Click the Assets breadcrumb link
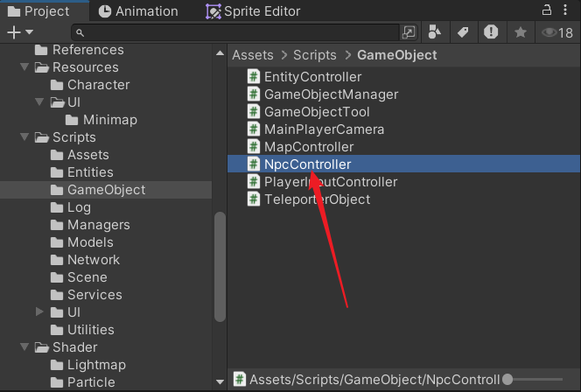The width and height of the screenshot is (581, 392). coord(252,55)
